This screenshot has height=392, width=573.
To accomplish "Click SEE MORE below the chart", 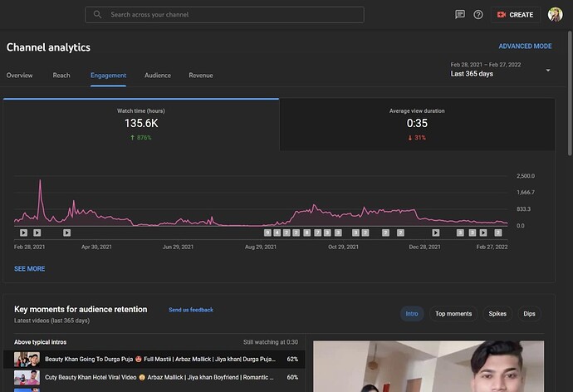I will click(x=30, y=269).
